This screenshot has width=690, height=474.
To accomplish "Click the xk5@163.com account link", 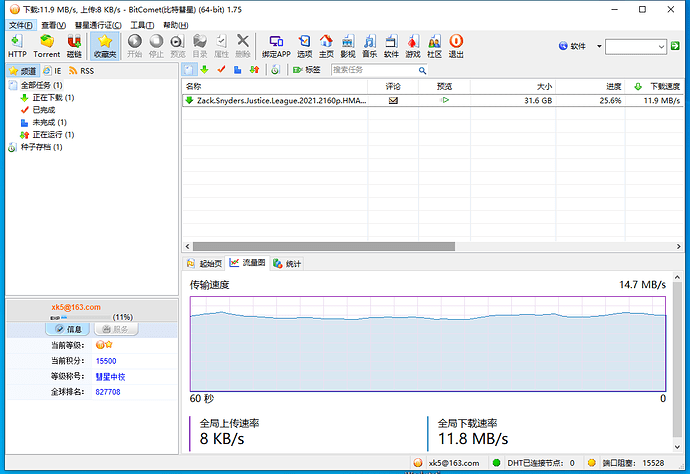I will [x=76, y=307].
